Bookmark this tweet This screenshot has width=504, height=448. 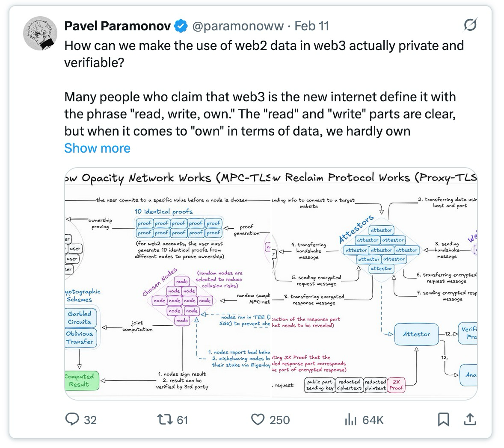pos(444,419)
